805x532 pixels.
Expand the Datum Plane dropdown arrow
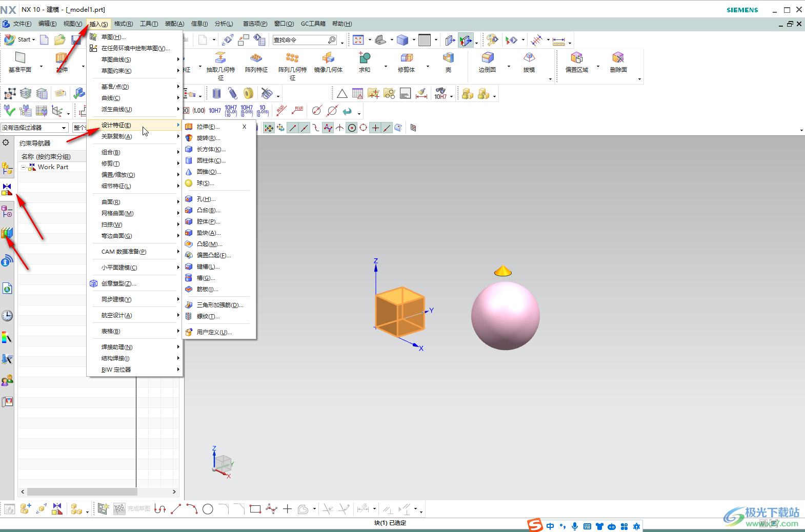tap(41, 66)
